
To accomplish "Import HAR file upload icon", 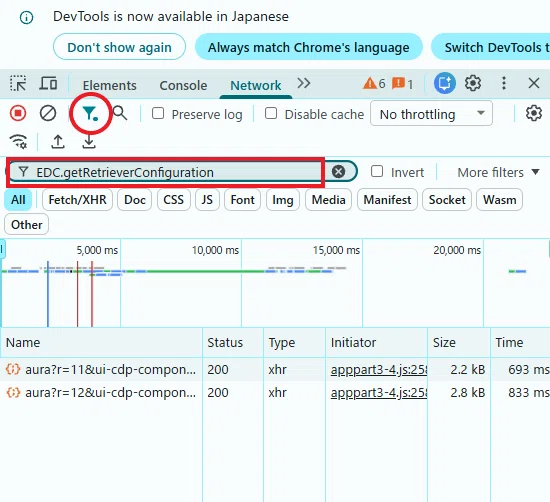I will [x=58, y=141].
